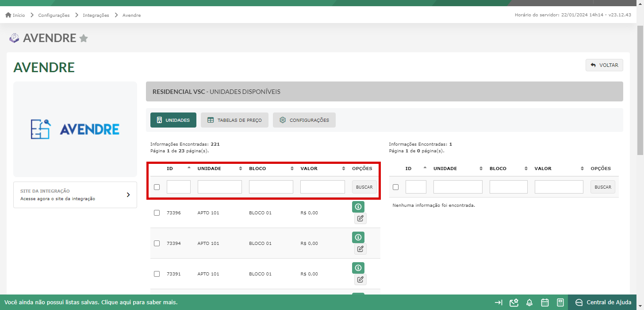Click the home icon in breadcrumb

point(8,15)
